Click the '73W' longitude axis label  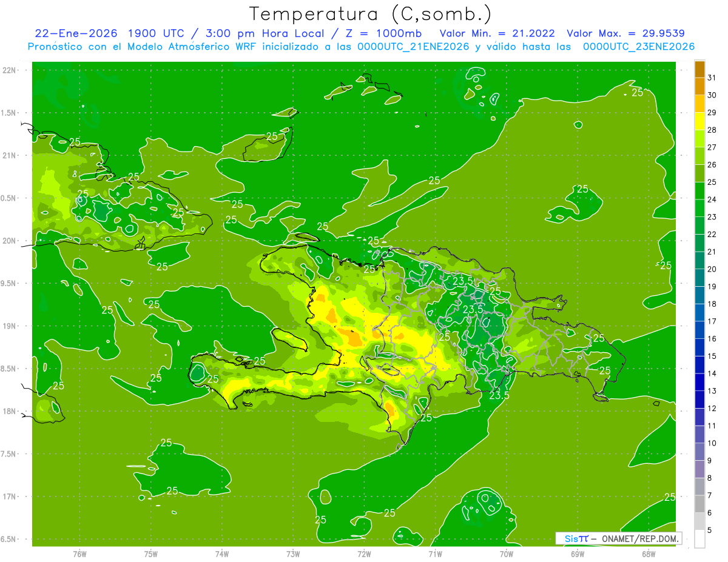point(293,554)
